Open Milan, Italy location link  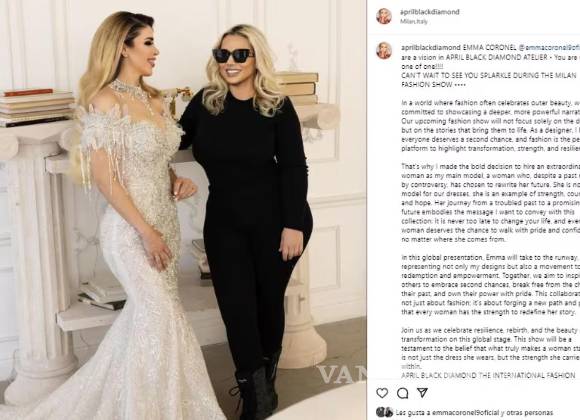pos(414,21)
